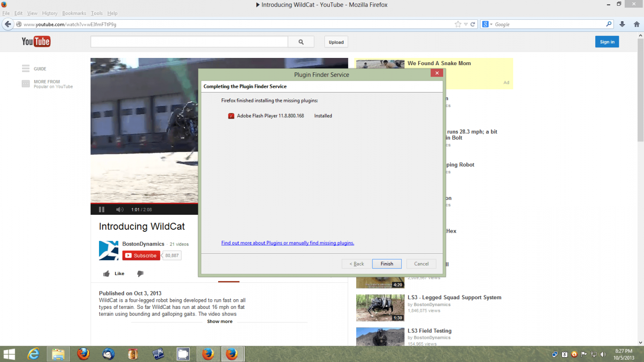
Task: Click the Firefox back arrow button
Action: [x=8, y=24]
